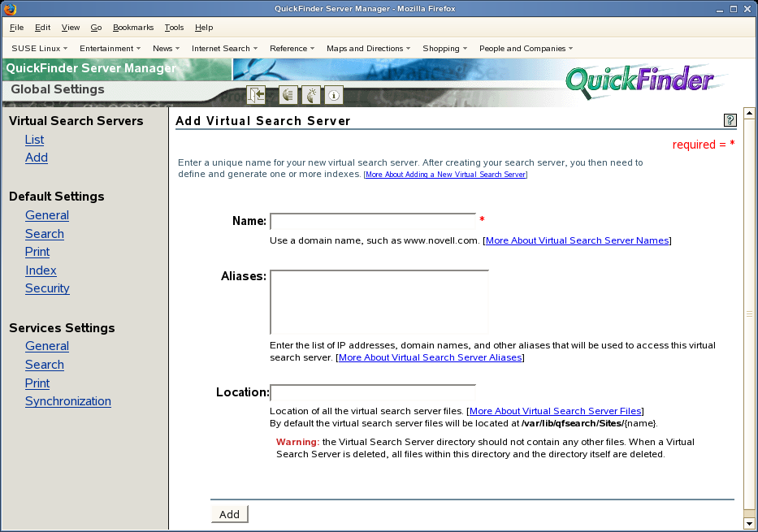Open More About Virtual Search Server Names
Image resolution: width=758 pixels, height=532 pixels.
[577, 240]
